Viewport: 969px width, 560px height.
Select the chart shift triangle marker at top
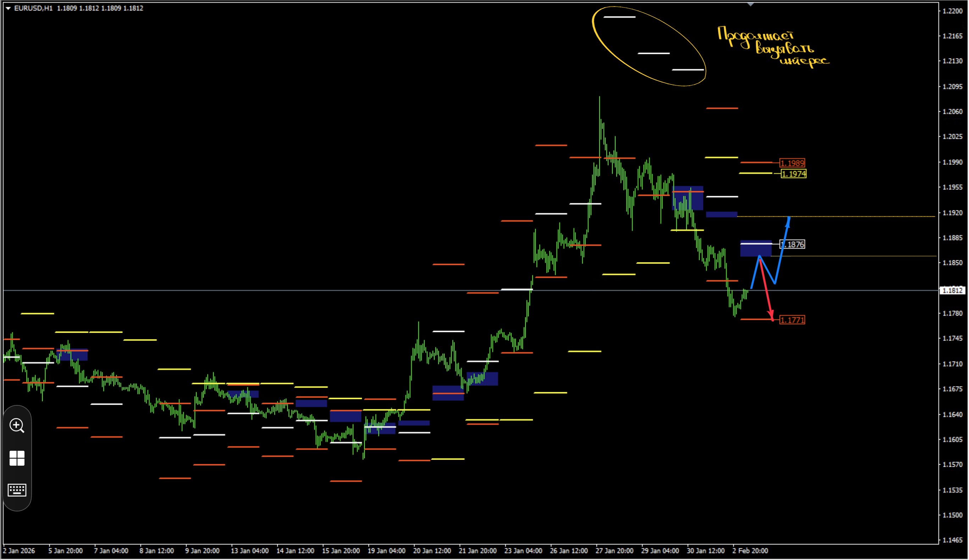pyautogui.click(x=751, y=4)
